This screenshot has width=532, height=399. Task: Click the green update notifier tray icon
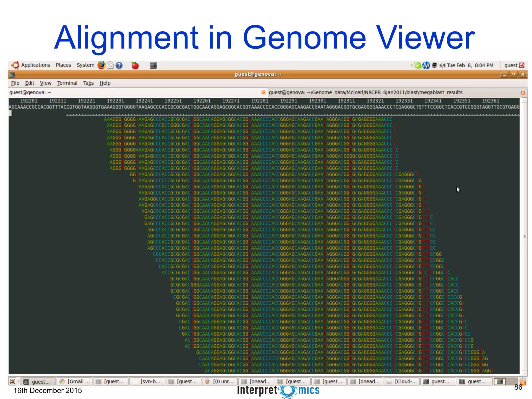click(x=418, y=65)
